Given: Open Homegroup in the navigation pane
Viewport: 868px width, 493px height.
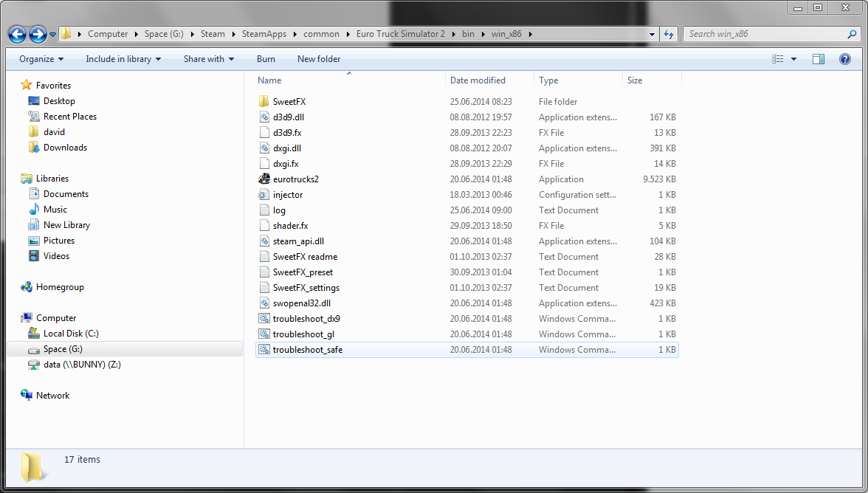Looking at the screenshot, I should point(60,286).
